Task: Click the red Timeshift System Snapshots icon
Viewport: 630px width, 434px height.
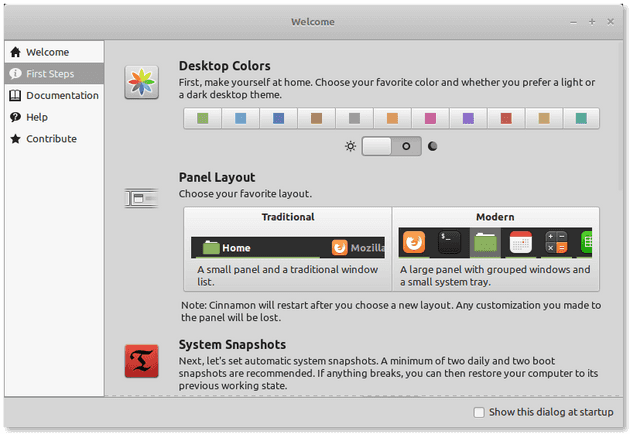Action: pos(141,361)
